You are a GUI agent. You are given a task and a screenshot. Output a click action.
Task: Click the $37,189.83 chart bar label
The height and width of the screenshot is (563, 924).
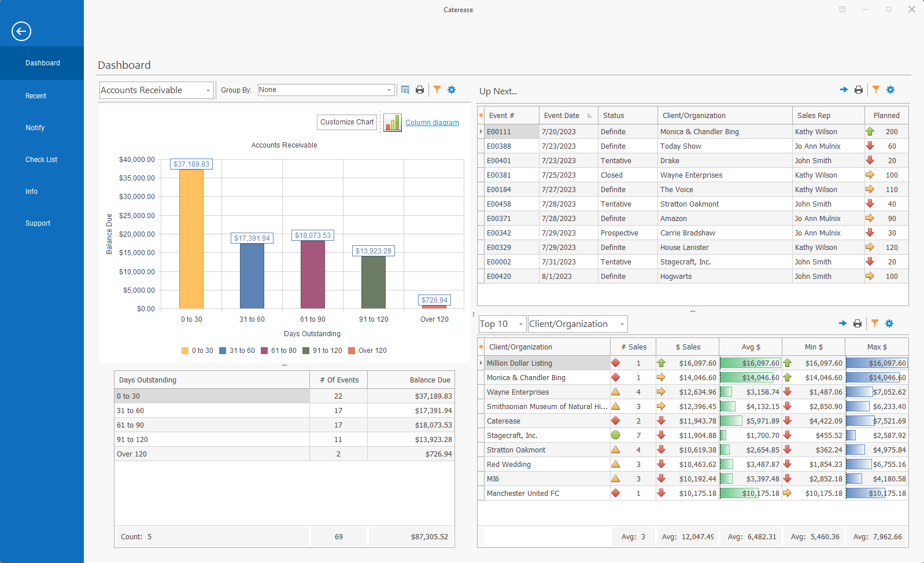pos(191,164)
